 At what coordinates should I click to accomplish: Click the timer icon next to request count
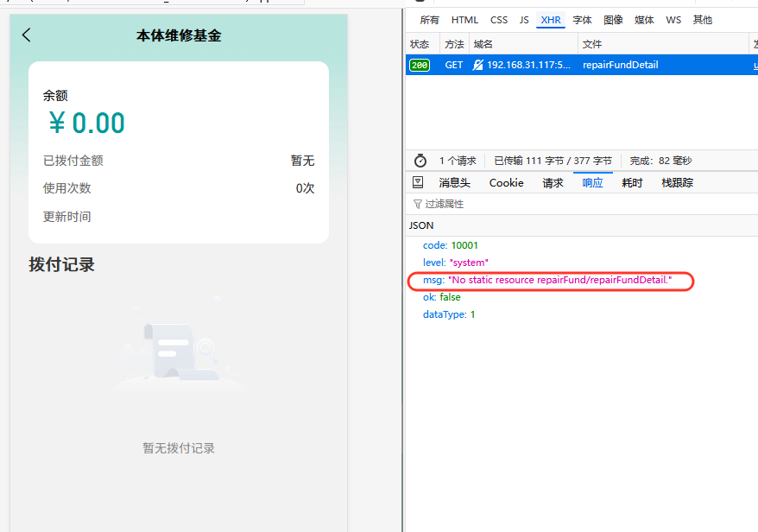tap(420, 160)
